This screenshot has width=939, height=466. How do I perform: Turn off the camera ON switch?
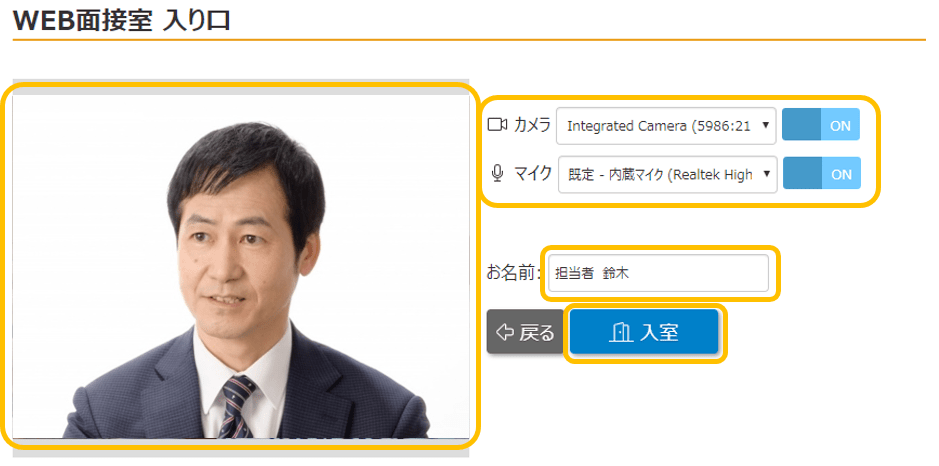820,125
